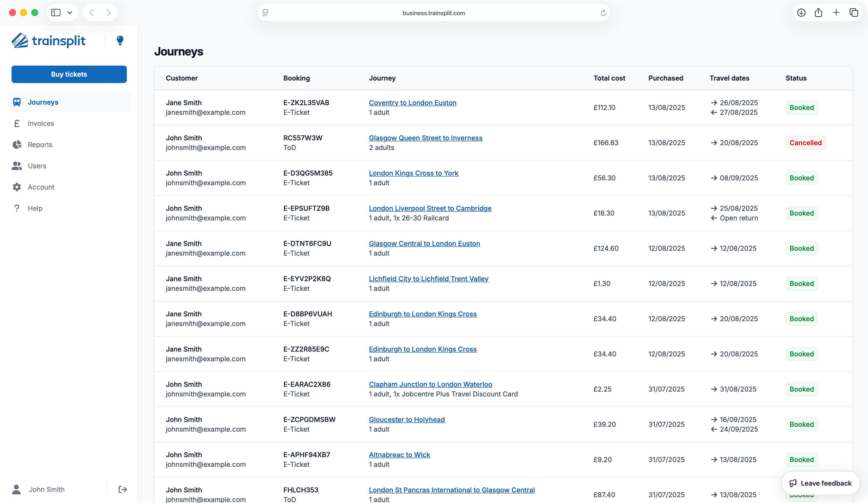Toggle the Safari sidebar

pyautogui.click(x=56, y=13)
